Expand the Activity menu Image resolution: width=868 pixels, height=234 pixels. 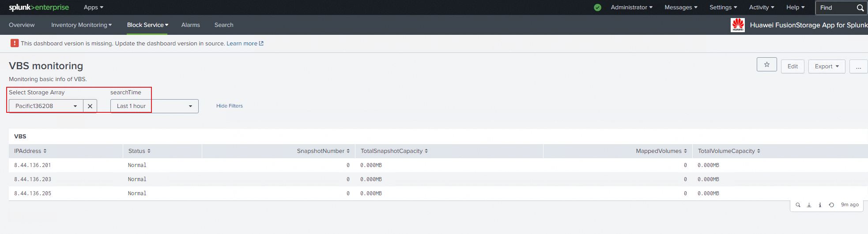coord(762,7)
